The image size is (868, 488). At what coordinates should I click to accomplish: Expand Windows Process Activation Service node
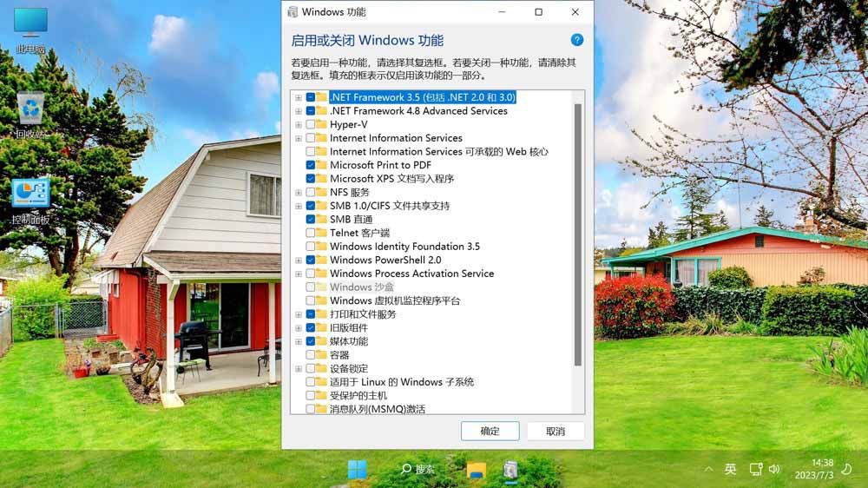pyautogui.click(x=299, y=274)
